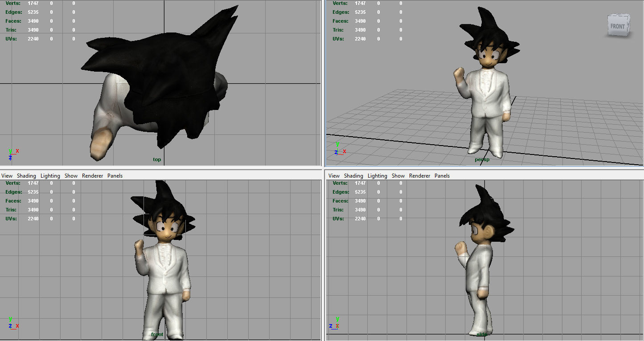Click the 'Edges:' label in the front view

(13, 192)
